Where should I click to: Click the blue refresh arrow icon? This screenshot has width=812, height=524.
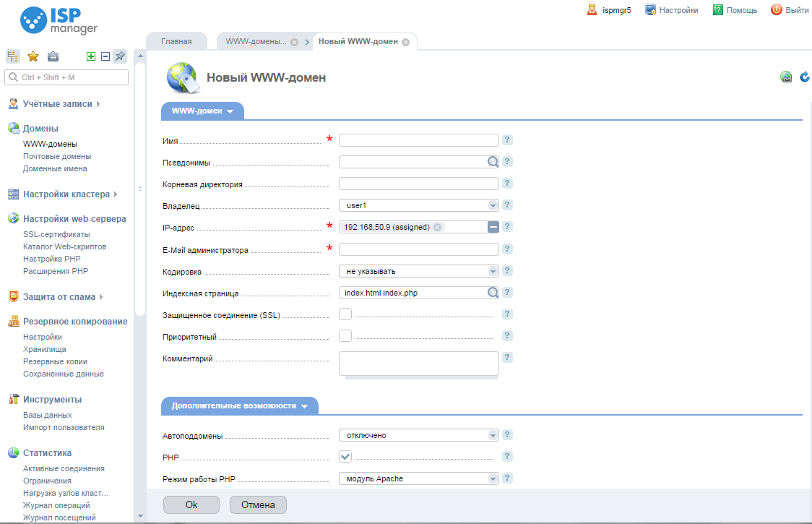pos(805,77)
